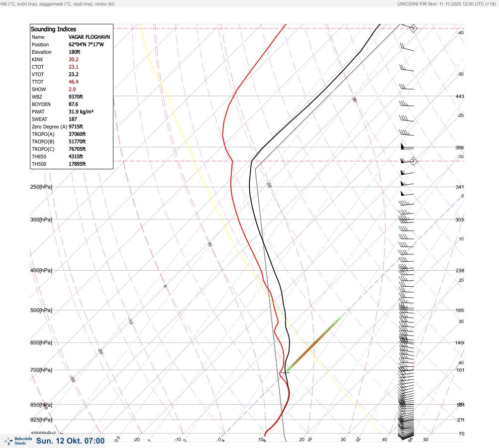Click the BOYDEN value 87.6
Viewport: 499px width, 448px height.
(x=74, y=104)
